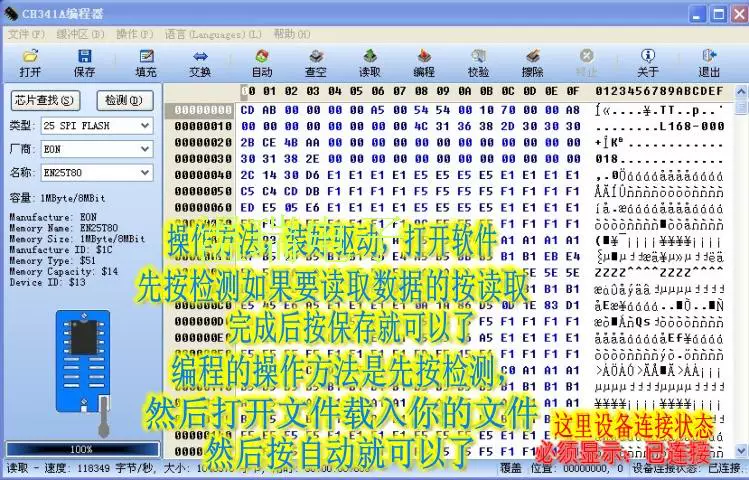This screenshot has height=480, width=749.
Task: Click hex address row 00000020
Action: click(203, 143)
